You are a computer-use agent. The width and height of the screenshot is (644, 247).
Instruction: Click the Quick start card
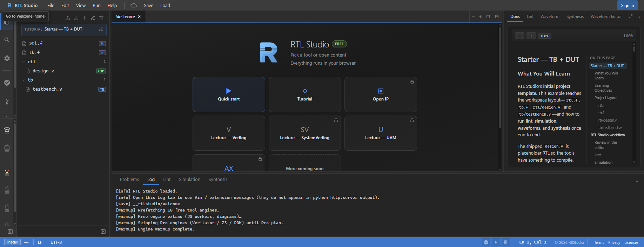[229, 95]
